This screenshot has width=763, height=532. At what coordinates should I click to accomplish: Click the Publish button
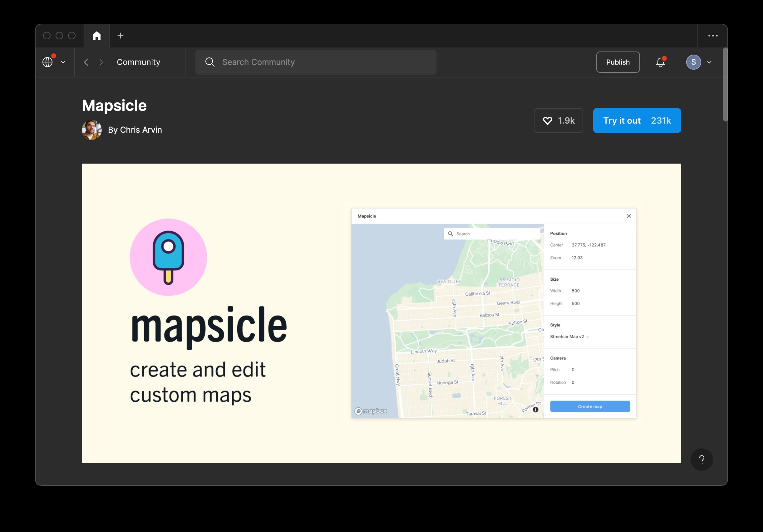tap(618, 62)
